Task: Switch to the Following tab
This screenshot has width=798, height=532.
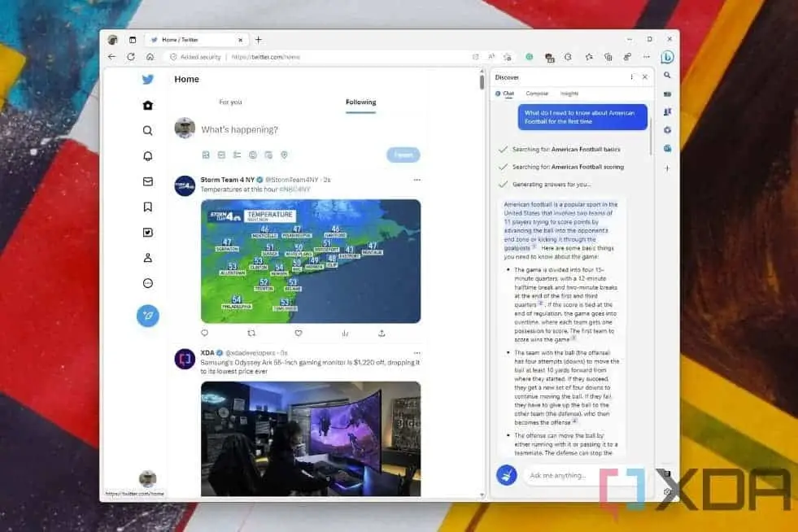Action: coord(361,102)
